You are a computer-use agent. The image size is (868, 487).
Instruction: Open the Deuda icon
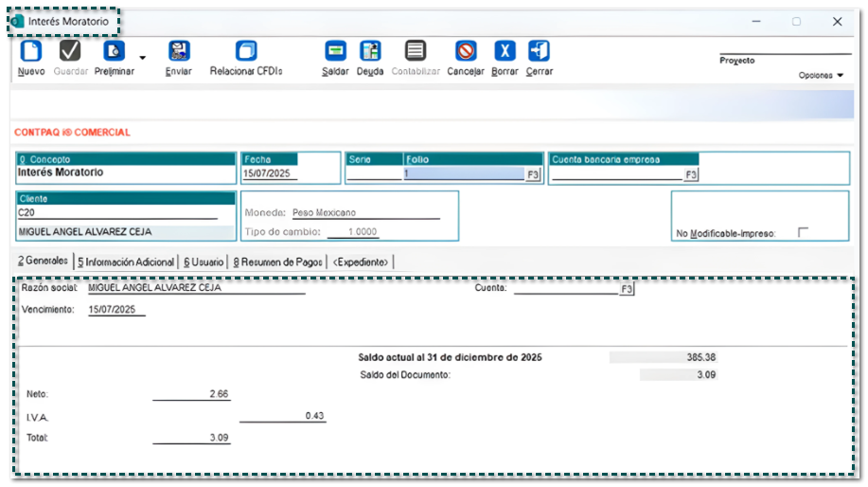click(x=370, y=51)
